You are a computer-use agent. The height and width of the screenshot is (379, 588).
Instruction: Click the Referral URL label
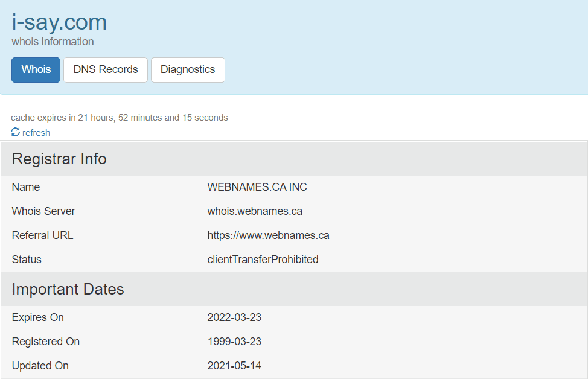pos(43,235)
